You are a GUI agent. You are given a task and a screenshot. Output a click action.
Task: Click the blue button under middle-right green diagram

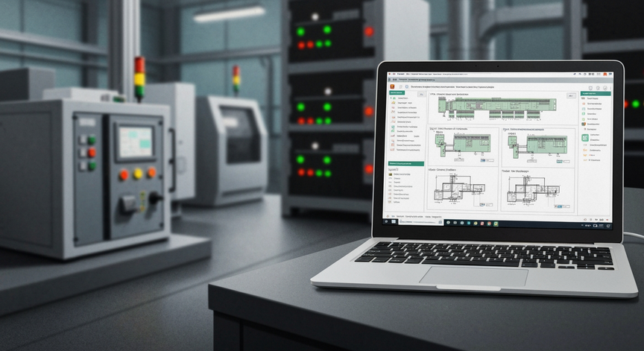[x=559, y=161]
